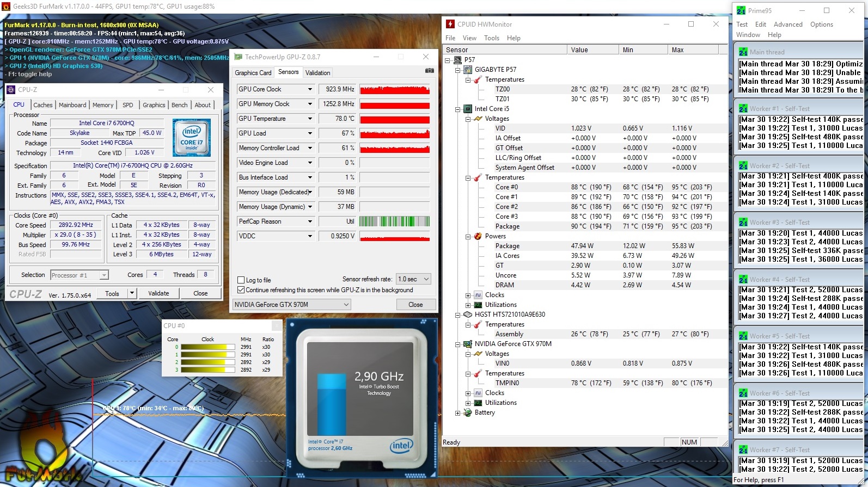Collapse the HGST HTS721010A9E630 node

click(457, 315)
